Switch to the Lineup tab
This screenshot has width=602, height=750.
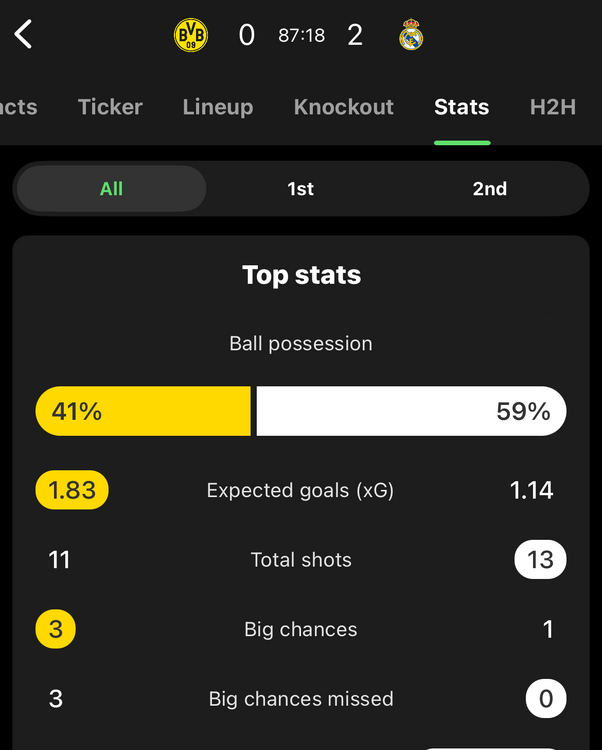click(218, 107)
